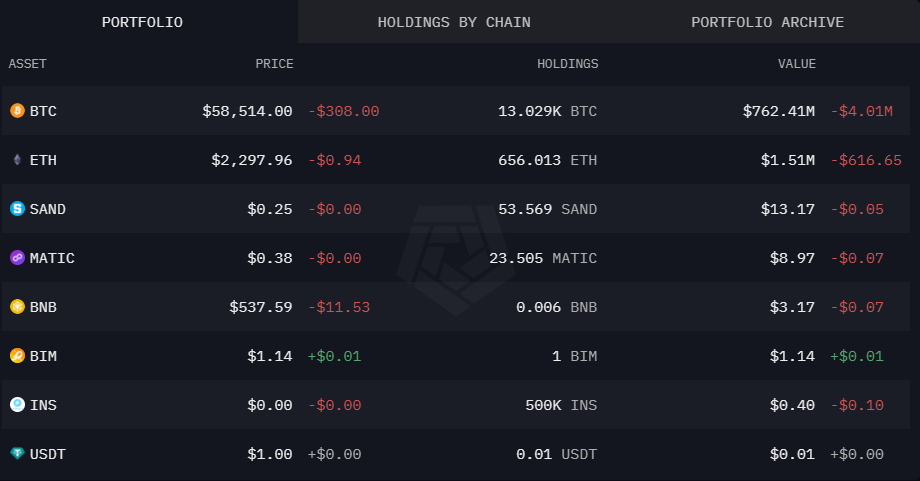Click the BTC asset name
920x481 pixels.
(43, 111)
